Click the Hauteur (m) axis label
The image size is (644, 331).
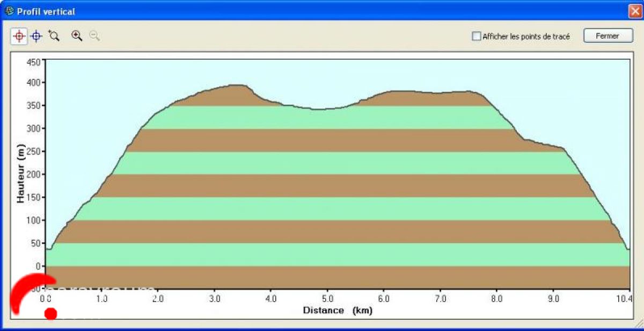[x=20, y=174]
